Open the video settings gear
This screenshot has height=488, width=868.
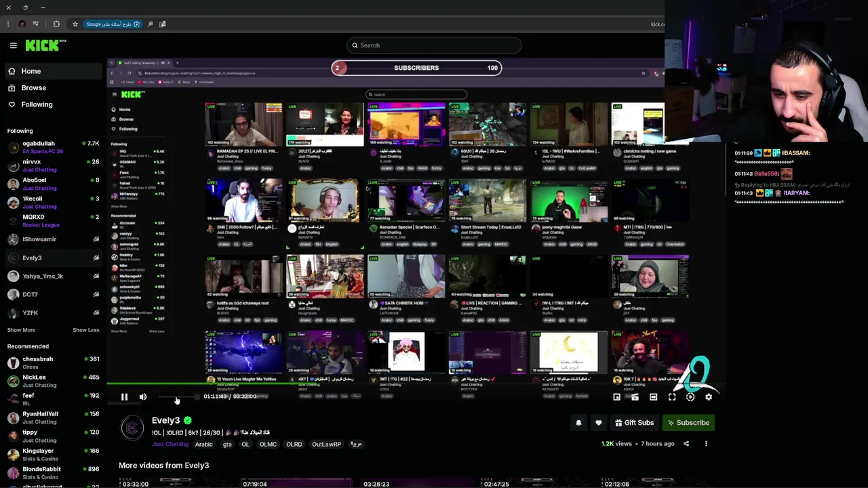click(x=708, y=397)
